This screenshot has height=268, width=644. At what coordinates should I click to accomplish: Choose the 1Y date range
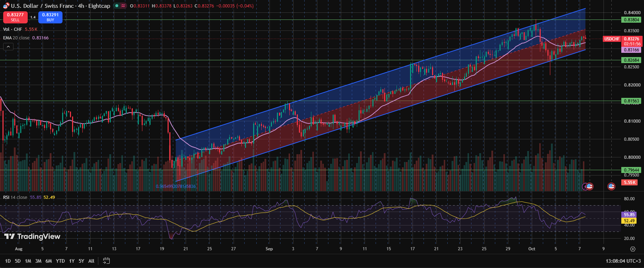[72, 261]
